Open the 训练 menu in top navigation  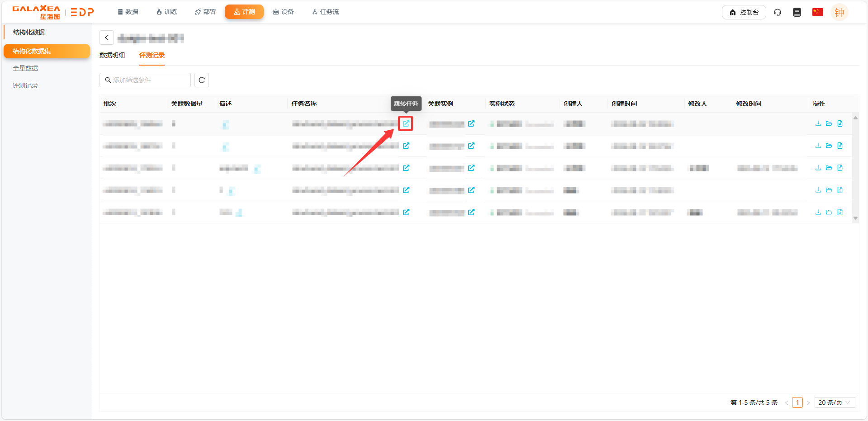pos(166,12)
